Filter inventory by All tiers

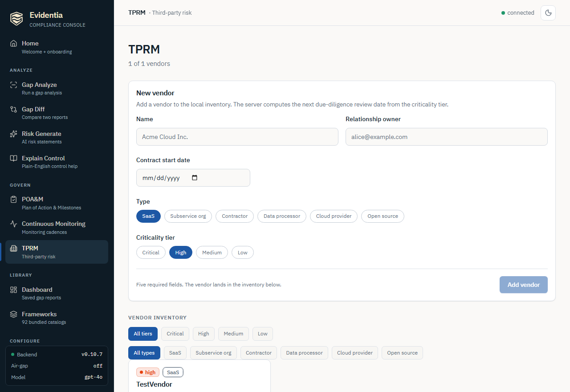click(x=143, y=334)
